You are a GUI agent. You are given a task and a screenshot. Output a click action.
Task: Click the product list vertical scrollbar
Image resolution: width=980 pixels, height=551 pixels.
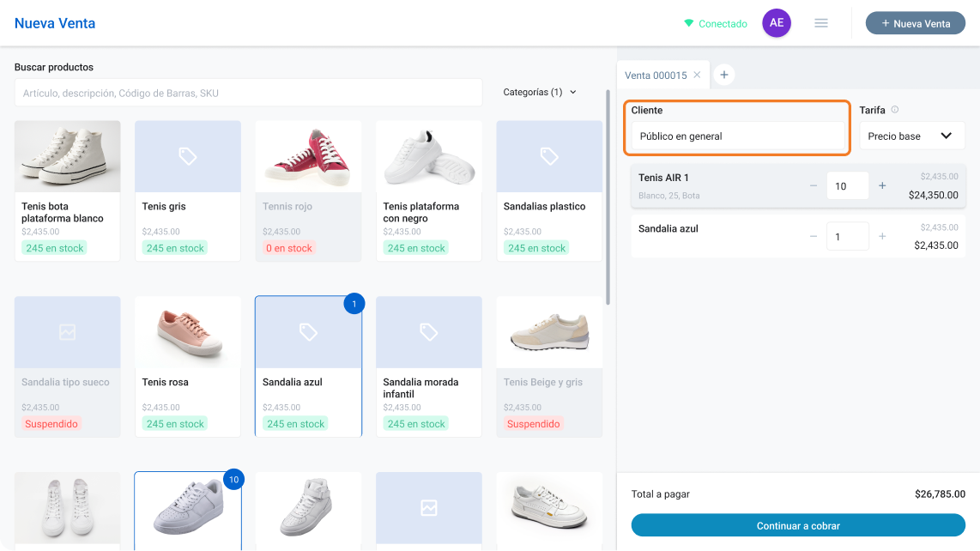point(608,197)
